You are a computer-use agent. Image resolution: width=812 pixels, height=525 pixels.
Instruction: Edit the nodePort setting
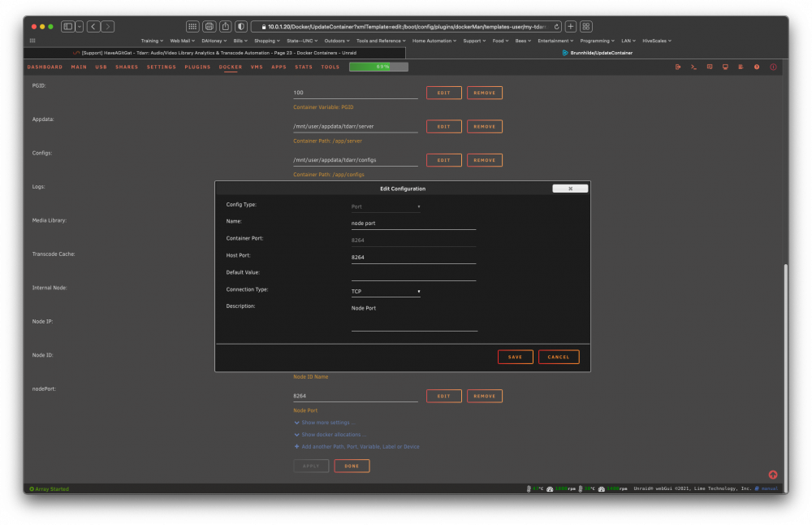pyautogui.click(x=444, y=396)
